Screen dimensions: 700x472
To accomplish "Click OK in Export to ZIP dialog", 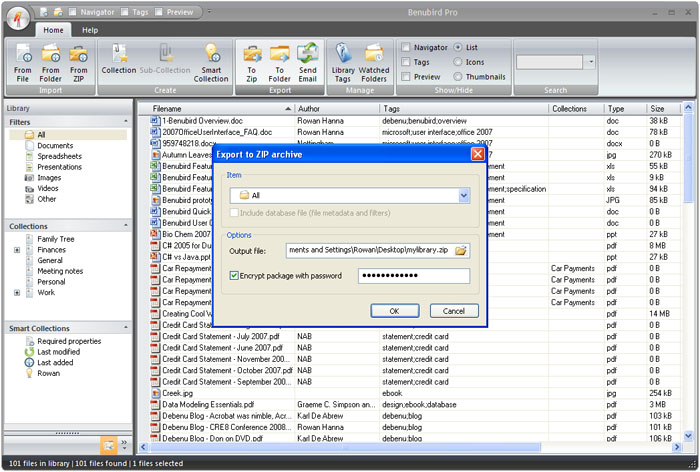I will 395,311.
